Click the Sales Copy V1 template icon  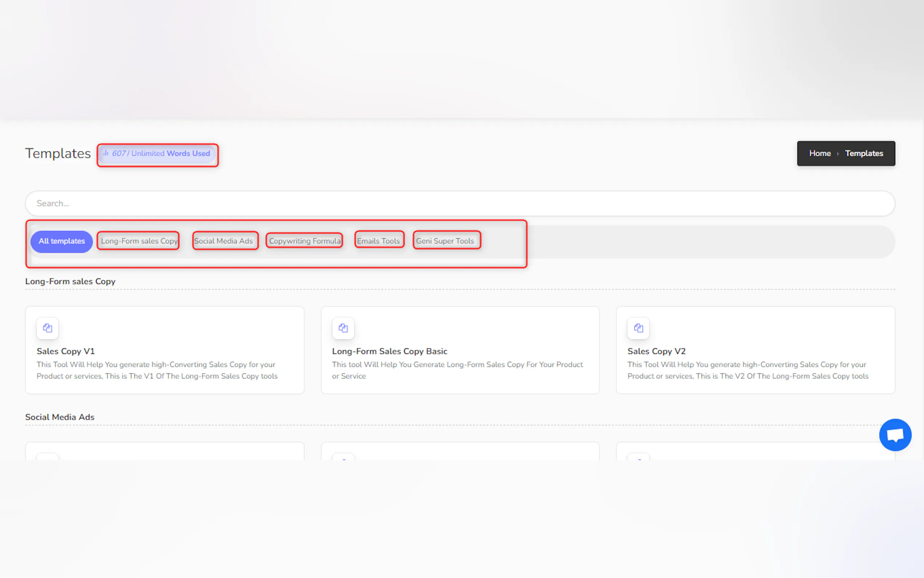pyautogui.click(x=47, y=328)
